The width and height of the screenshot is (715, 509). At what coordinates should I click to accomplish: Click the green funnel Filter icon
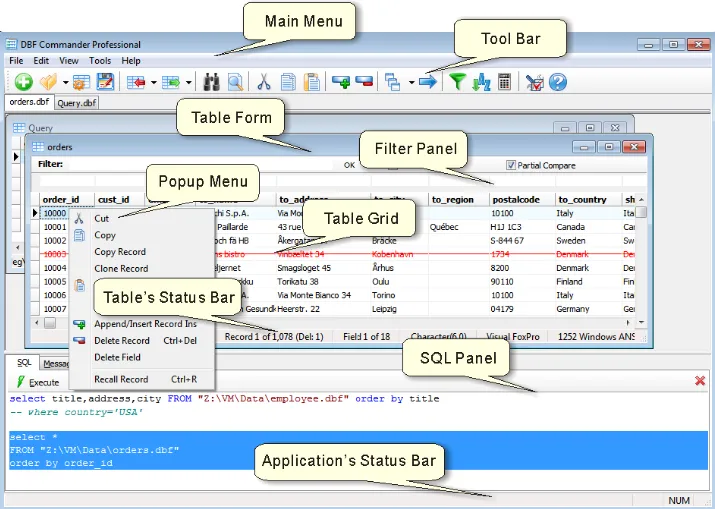pos(457,82)
